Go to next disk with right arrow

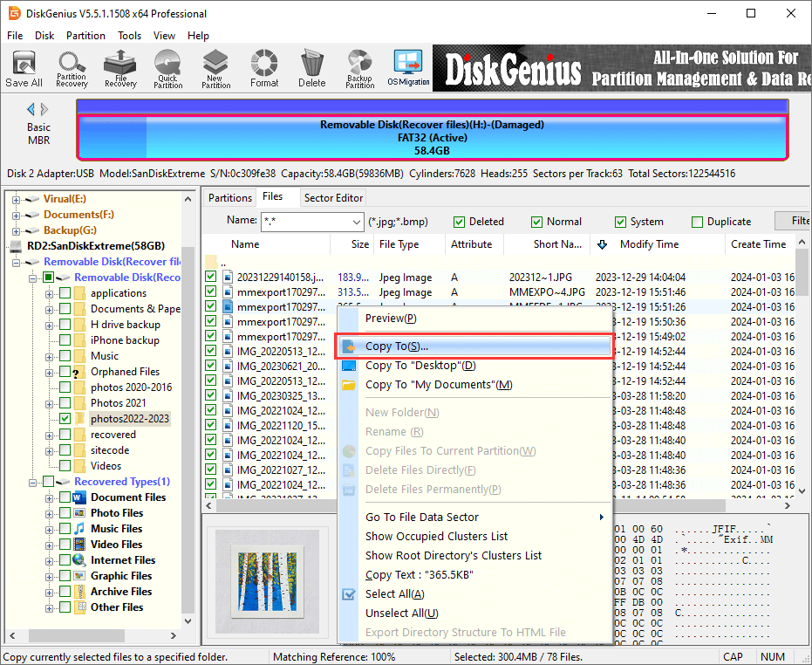click(44, 109)
